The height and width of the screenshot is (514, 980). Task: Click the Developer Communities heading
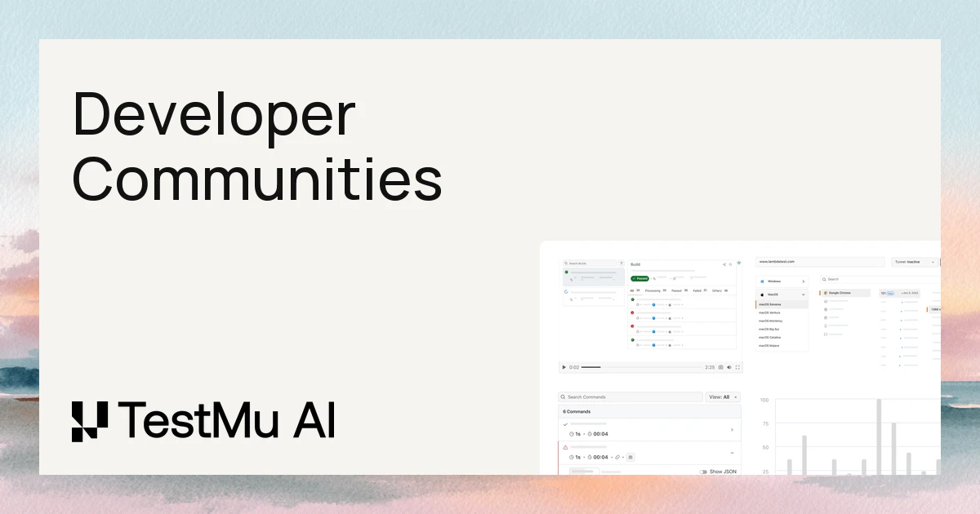256,148
